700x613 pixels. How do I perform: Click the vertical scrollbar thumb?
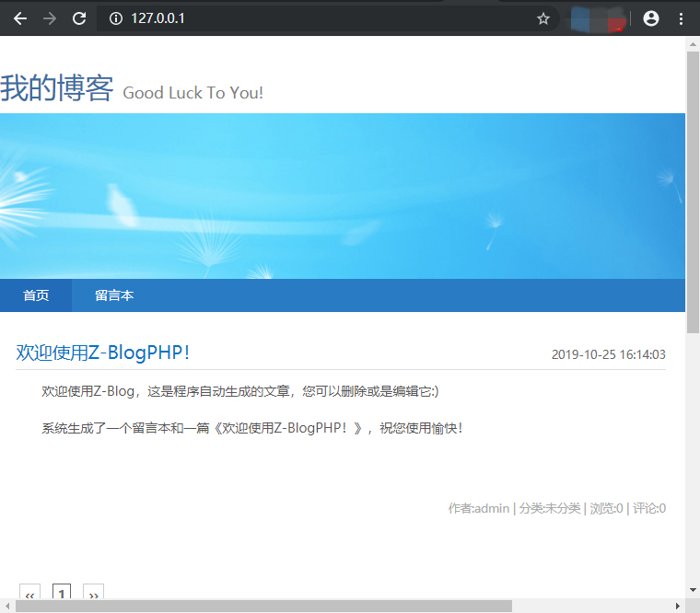pos(693,192)
